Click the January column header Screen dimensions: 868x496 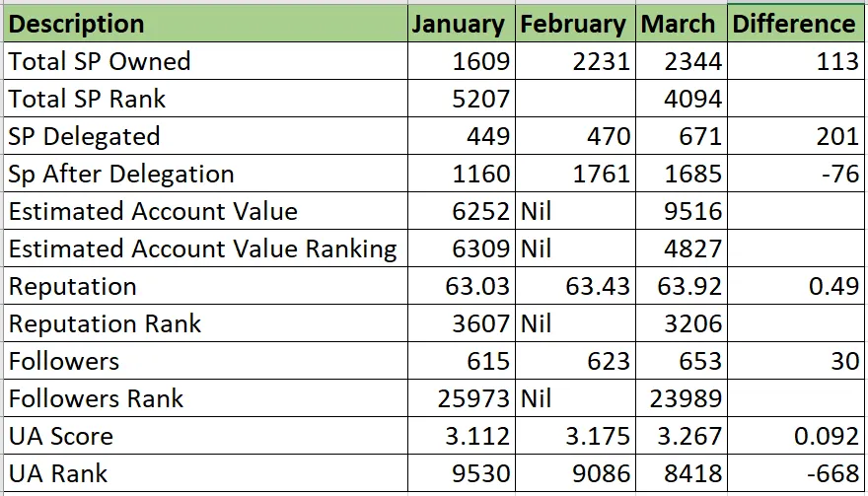pos(459,24)
